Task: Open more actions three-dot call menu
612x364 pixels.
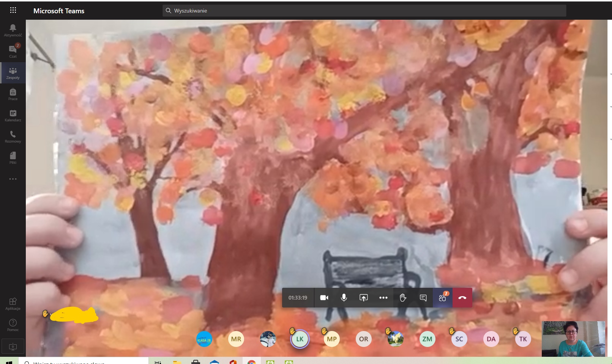Action: 383,298
